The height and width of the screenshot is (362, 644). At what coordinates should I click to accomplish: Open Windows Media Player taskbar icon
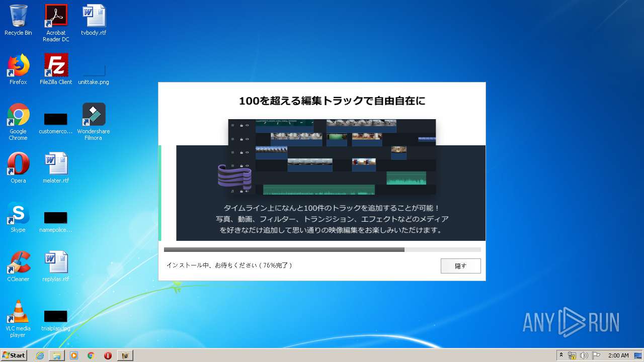74,355
